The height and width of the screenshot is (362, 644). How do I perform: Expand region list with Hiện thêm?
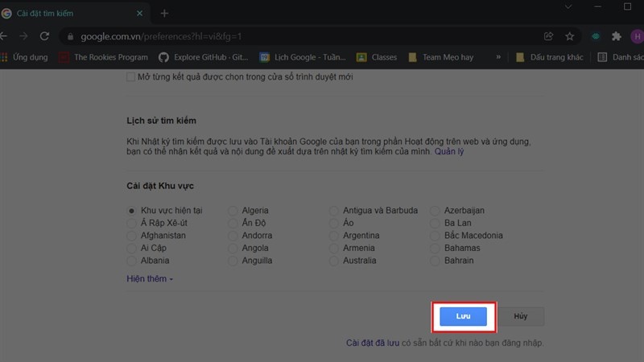point(150,278)
